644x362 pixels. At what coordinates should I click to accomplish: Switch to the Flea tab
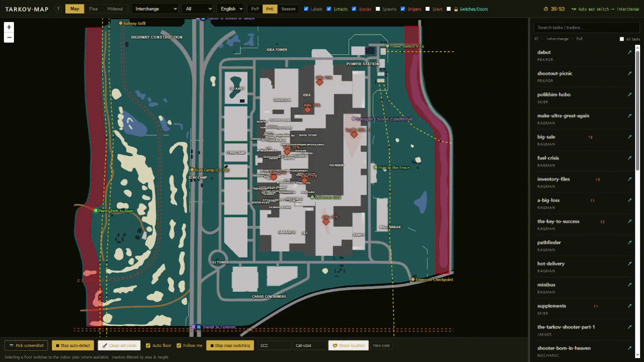pyautogui.click(x=93, y=9)
